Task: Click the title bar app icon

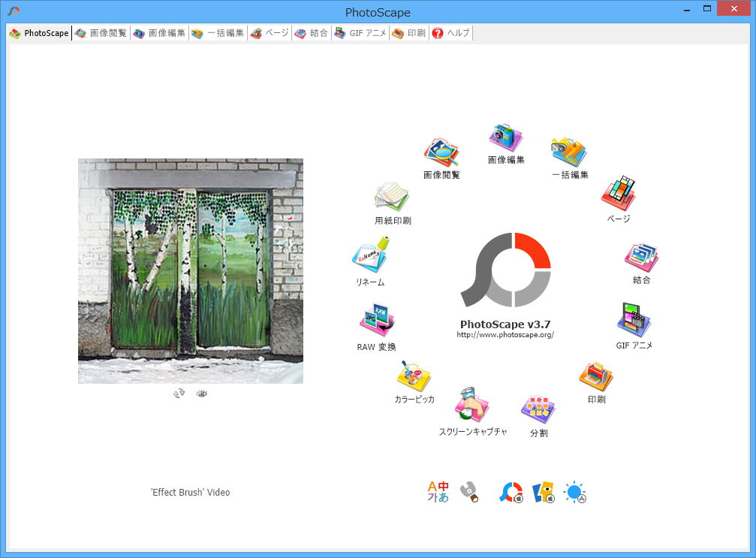Action: tap(14, 11)
